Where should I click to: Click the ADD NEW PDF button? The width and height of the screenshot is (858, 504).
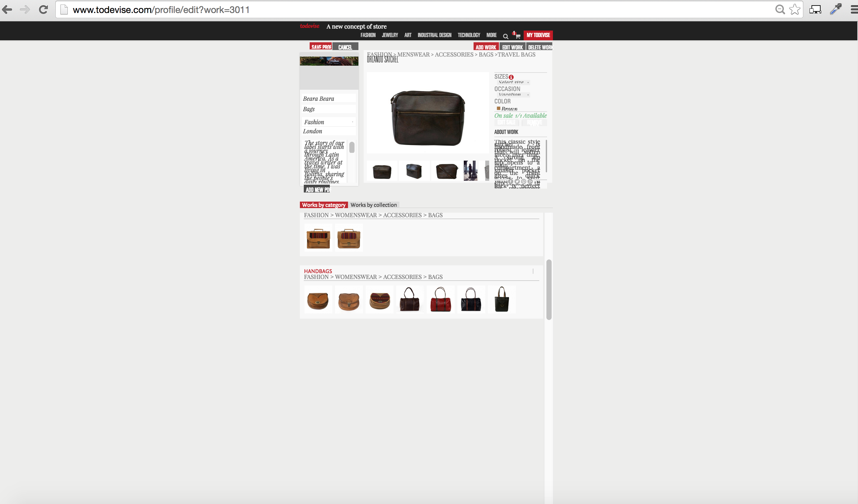(x=317, y=190)
